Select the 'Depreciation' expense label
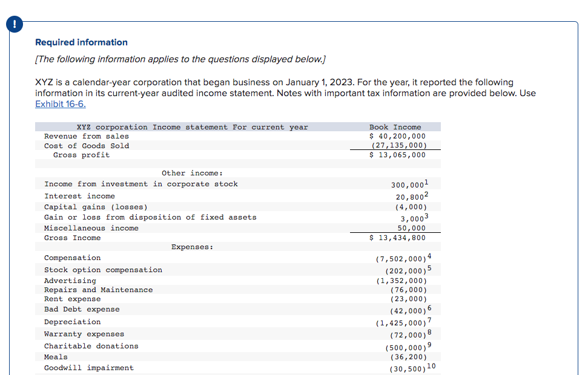The width and height of the screenshot is (588, 375). tap(73, 322)
